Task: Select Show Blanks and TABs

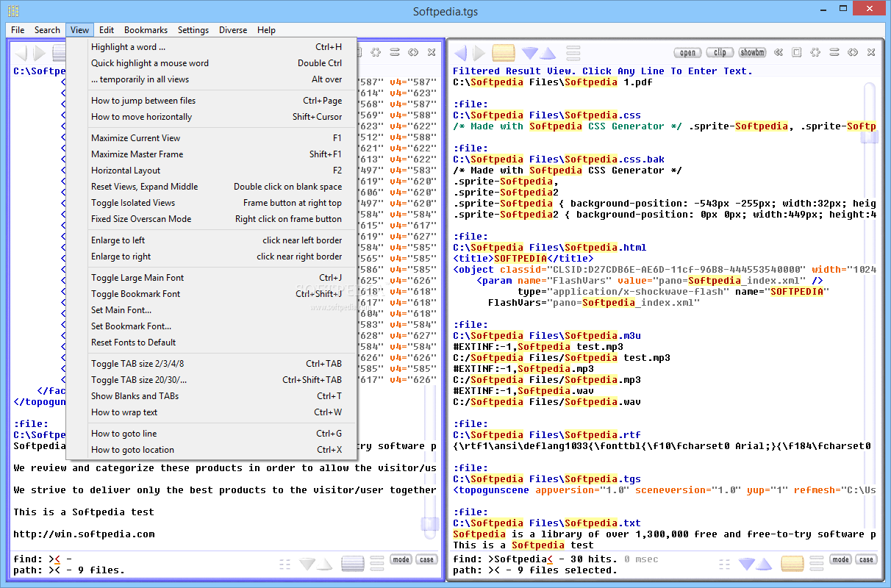Action: 212,396
